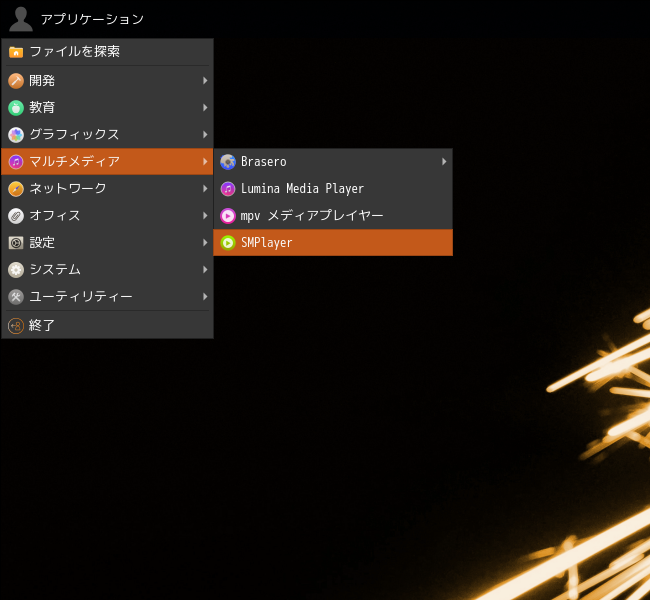The width and height of the screenshot is (650, 600).
Task: Click the SMPlayer green play icon
Action: click(228, 243)
